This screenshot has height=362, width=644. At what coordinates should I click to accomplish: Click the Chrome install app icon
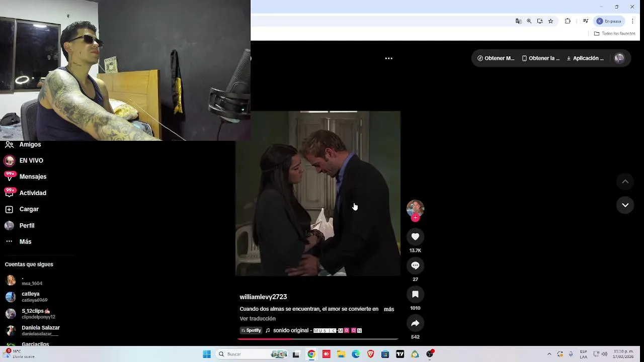pyautogui.click(x=540, y=21)
